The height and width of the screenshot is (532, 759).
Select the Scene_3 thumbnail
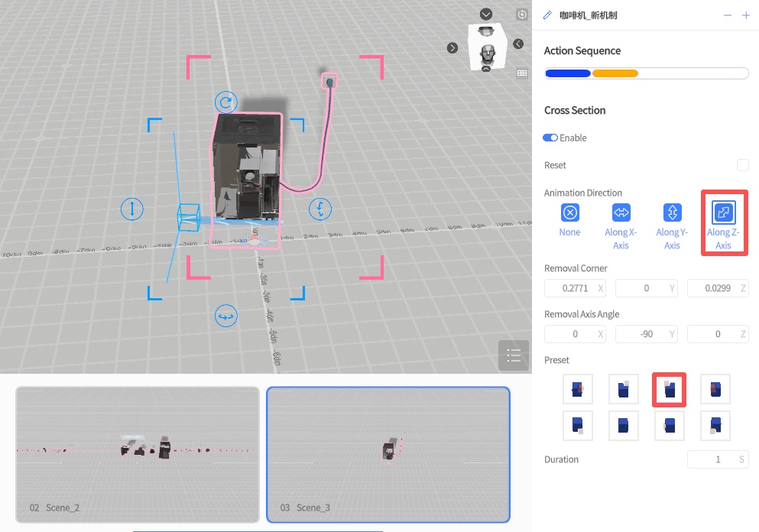(x=388, y=454)
